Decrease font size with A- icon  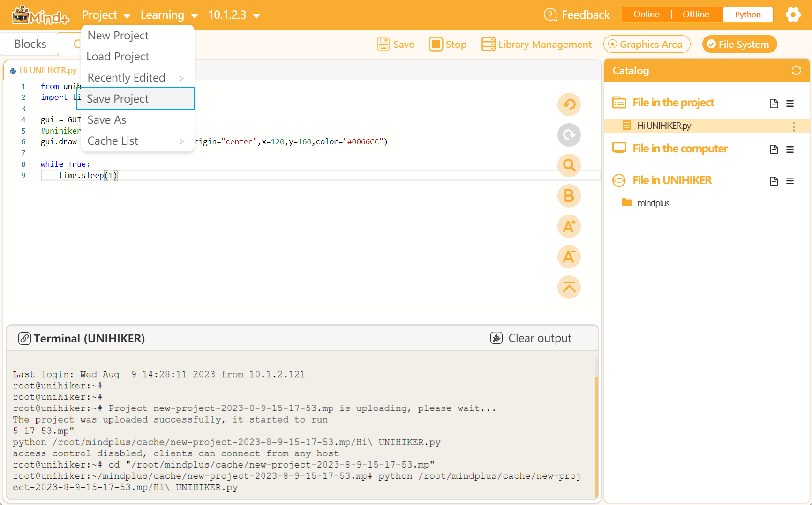pos(569,257)
